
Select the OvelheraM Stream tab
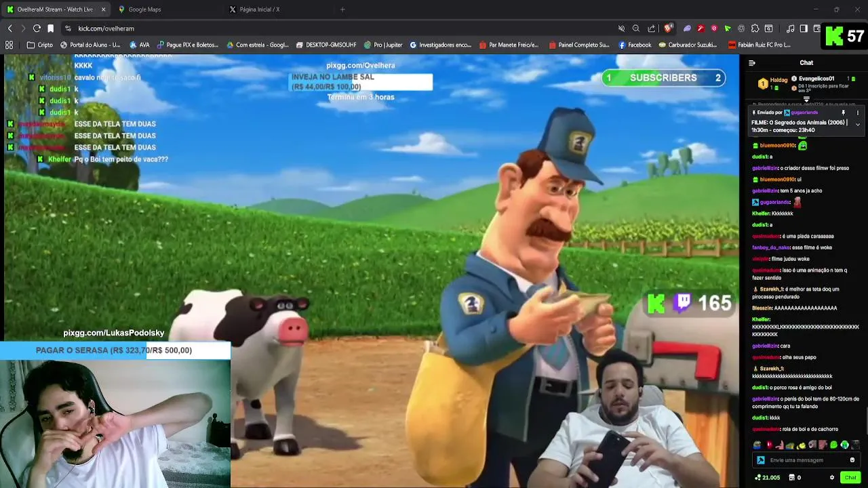coord(54,9)
